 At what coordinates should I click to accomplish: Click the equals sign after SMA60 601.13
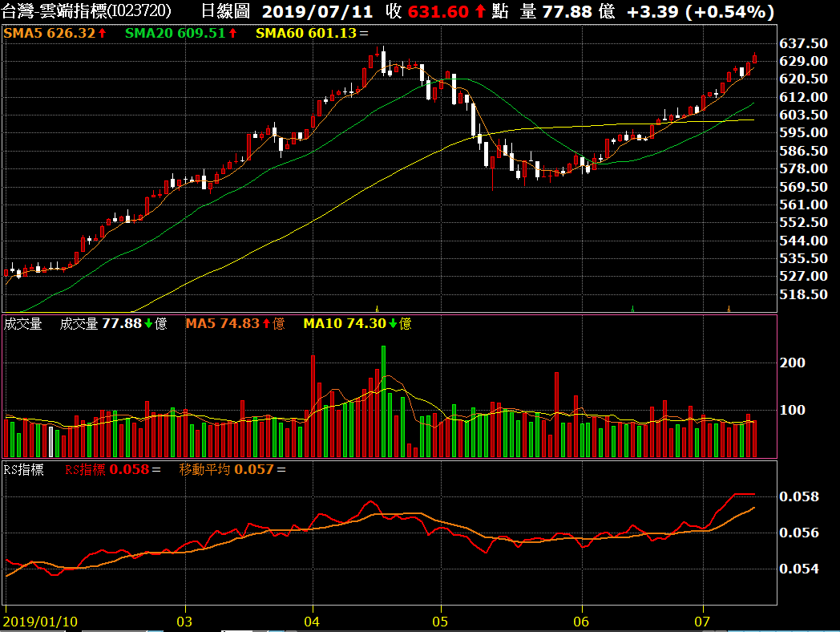tap(365, 34)
